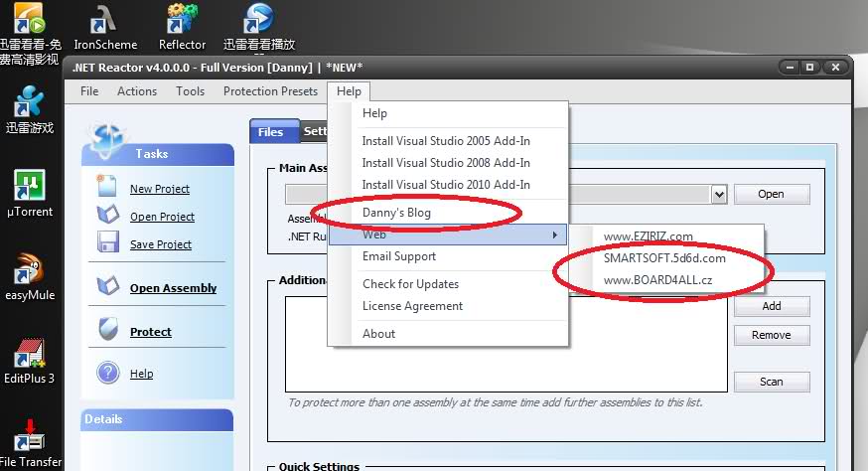Launch µTorrent from the desktop
This screenshot has height=471, width=868.
click(30, 193)
